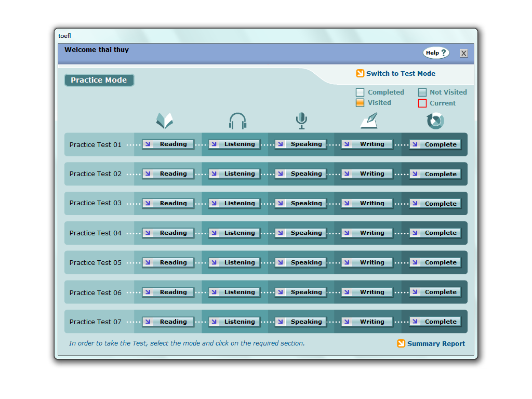Begin Writing in Practice Test 05

pos(367,262)
